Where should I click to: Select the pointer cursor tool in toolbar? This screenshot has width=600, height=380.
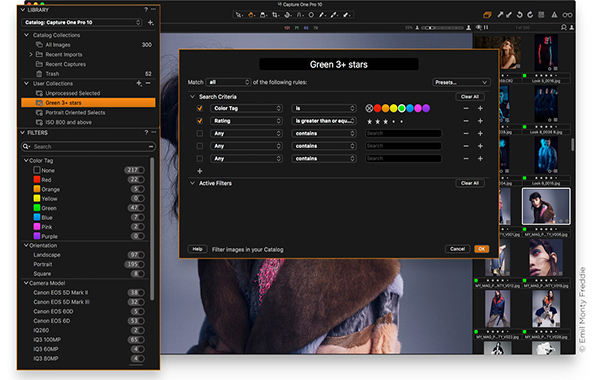(x=239, y=15)
